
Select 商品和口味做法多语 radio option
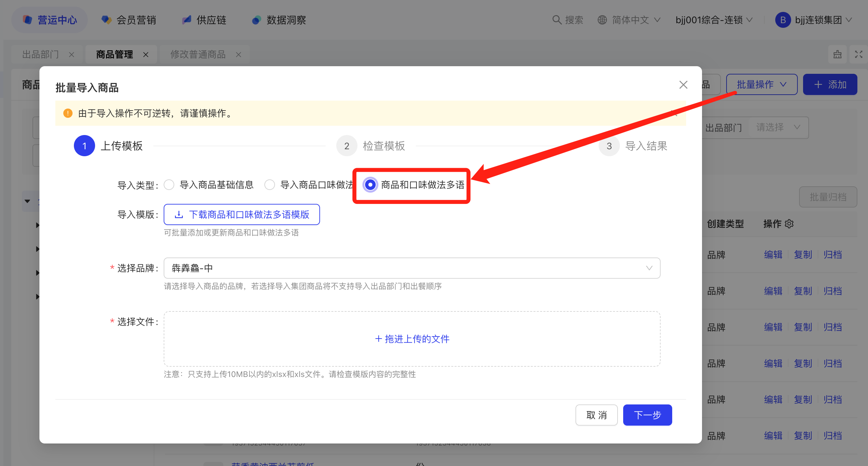(x=370, y=185)
